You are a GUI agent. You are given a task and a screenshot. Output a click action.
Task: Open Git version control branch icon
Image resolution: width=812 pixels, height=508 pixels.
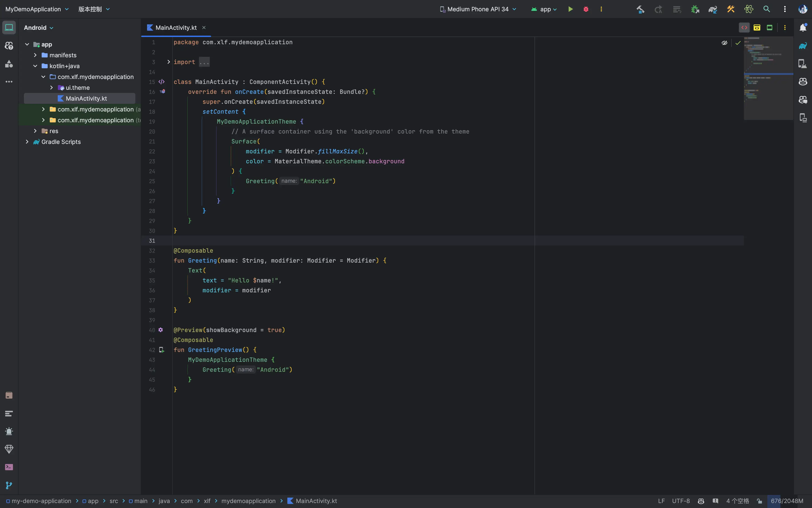point(9,485)
